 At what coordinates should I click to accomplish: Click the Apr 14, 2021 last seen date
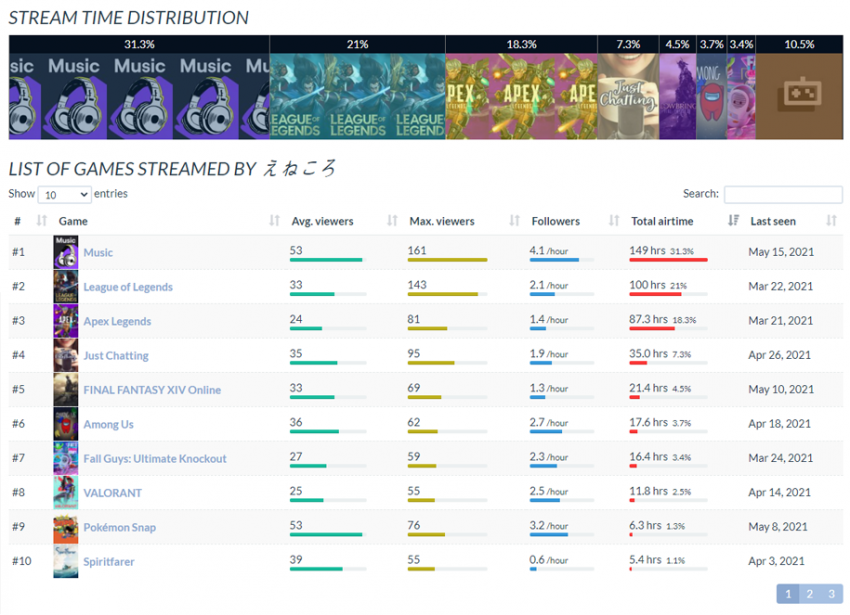coord(780,492)
